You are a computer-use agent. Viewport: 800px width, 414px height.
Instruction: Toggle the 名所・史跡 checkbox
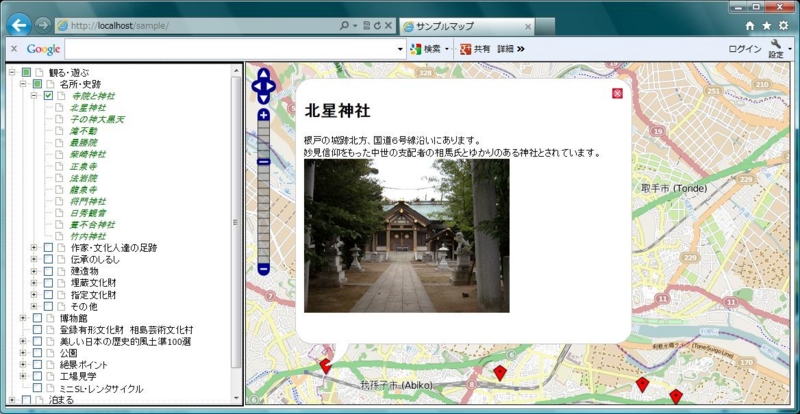point(37,84)
